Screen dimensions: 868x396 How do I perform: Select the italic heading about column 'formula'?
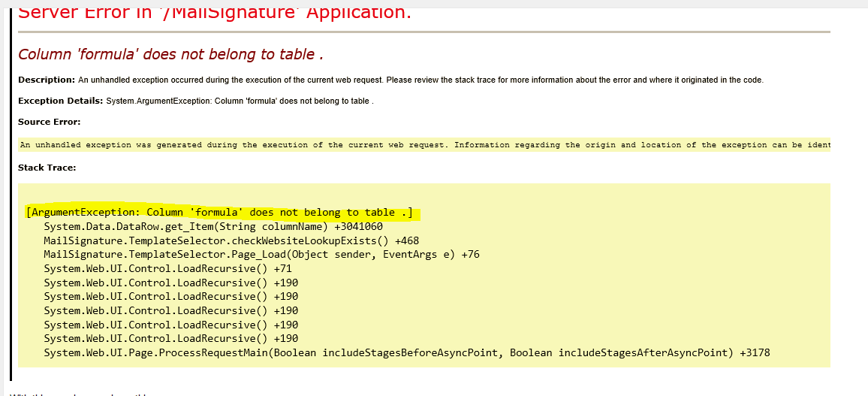tap(170, 55)
